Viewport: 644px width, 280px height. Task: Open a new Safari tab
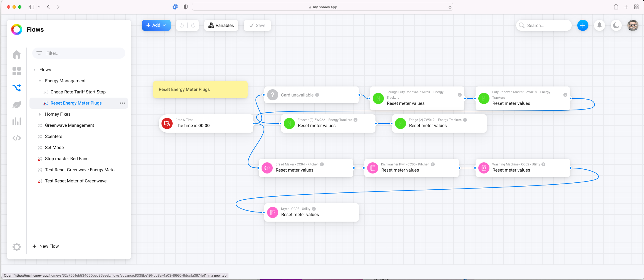click(x=626, y=7)
